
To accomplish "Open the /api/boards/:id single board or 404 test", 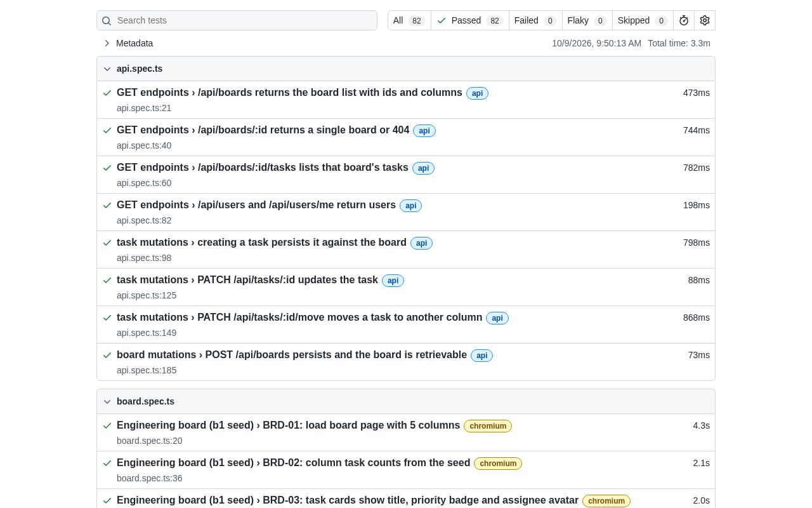I will click(263, 130).
